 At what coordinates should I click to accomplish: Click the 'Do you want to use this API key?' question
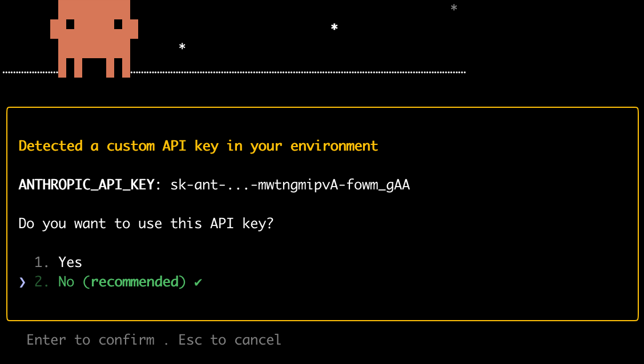pyautogui.click(x=146, y=223)
